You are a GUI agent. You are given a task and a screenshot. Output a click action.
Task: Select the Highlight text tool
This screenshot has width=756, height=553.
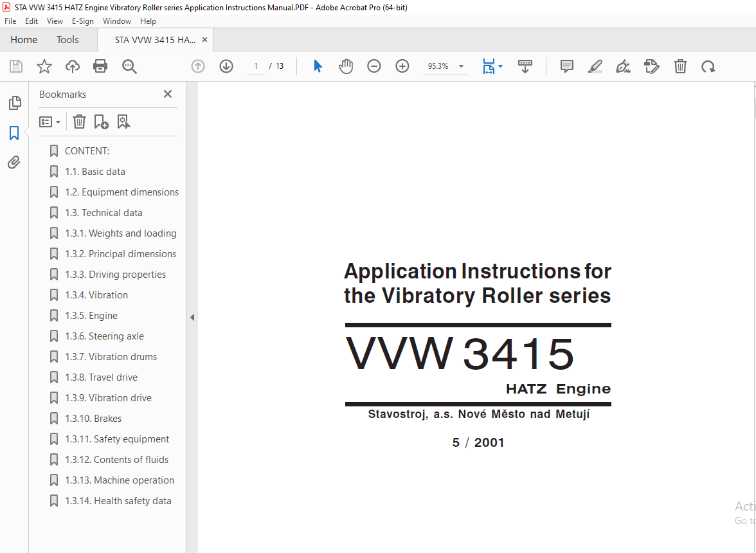(595, 66)
